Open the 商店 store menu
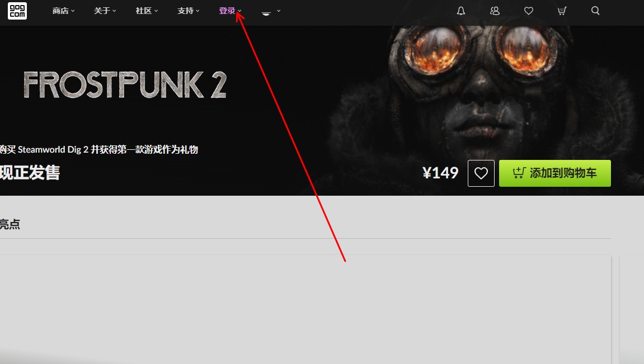The width and height of the screenshot is (644, 364). tap(63, 11)
